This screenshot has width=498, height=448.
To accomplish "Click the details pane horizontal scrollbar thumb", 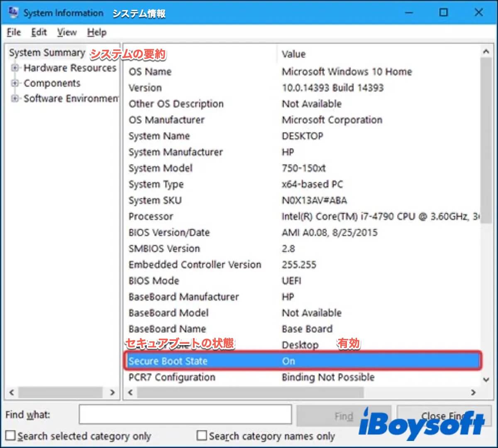I will tap(250, 392).
